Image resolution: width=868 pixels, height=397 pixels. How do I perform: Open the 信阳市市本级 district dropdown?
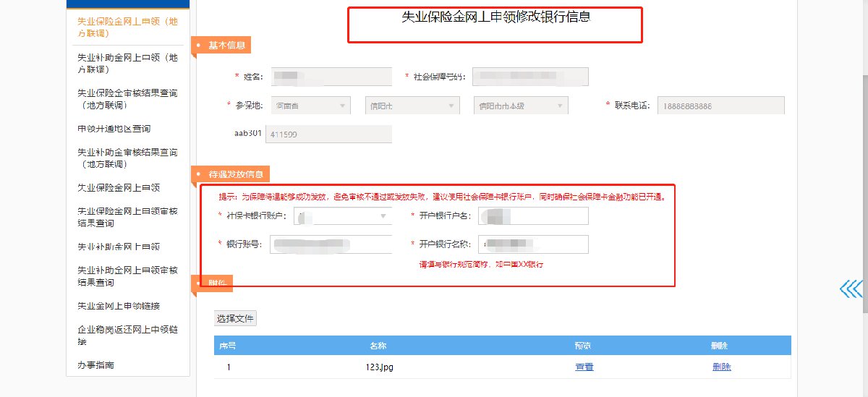520,106
